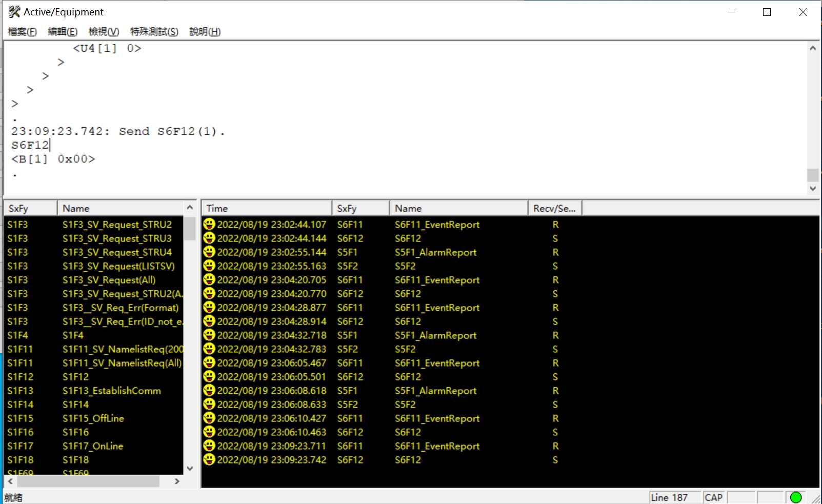Click smiley icon of 23:02:44.144 S6F12 row

pyautogui.click(x=209, y=238)
